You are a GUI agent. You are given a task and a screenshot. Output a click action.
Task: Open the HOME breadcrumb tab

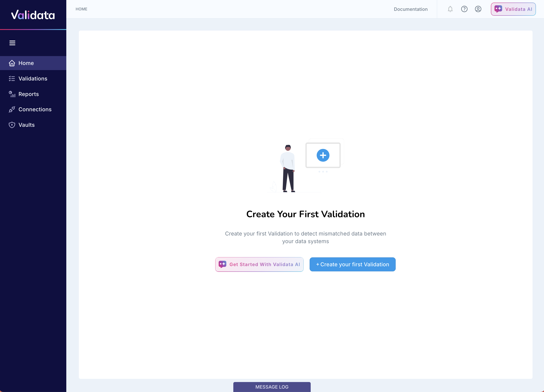tap(82, 9)
